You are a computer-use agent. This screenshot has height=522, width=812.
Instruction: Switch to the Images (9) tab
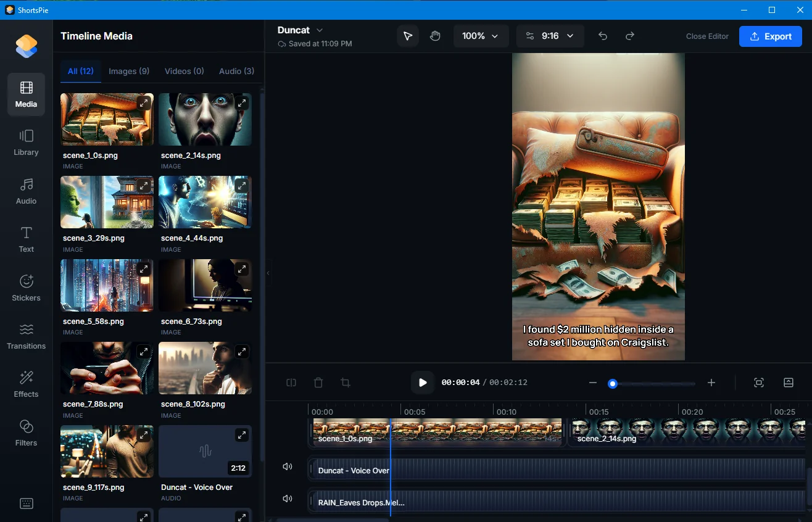[x=129, y=71]
